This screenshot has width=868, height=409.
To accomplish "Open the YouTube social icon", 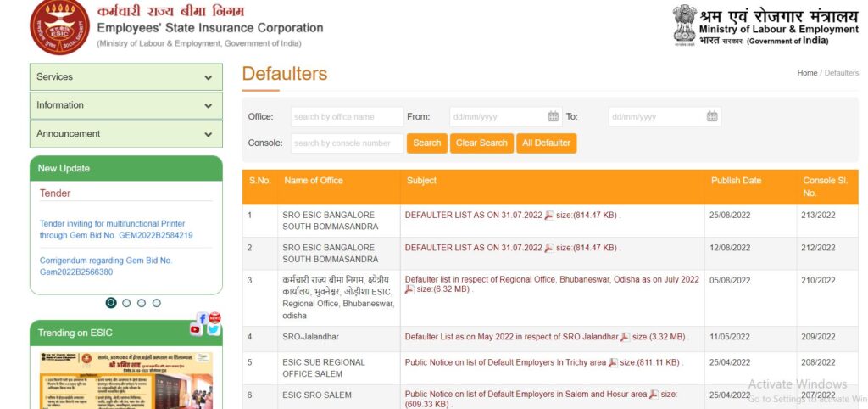I will point(196,330).
